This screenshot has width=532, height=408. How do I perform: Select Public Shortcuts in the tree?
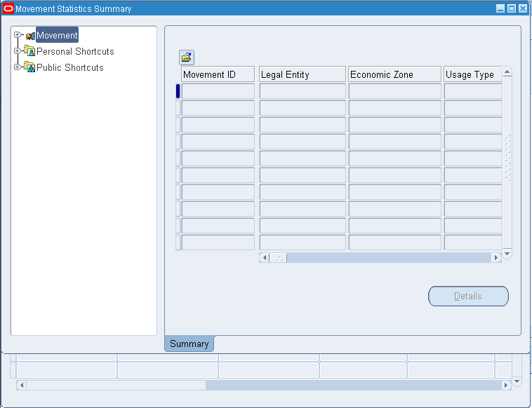tap(70, 67)
